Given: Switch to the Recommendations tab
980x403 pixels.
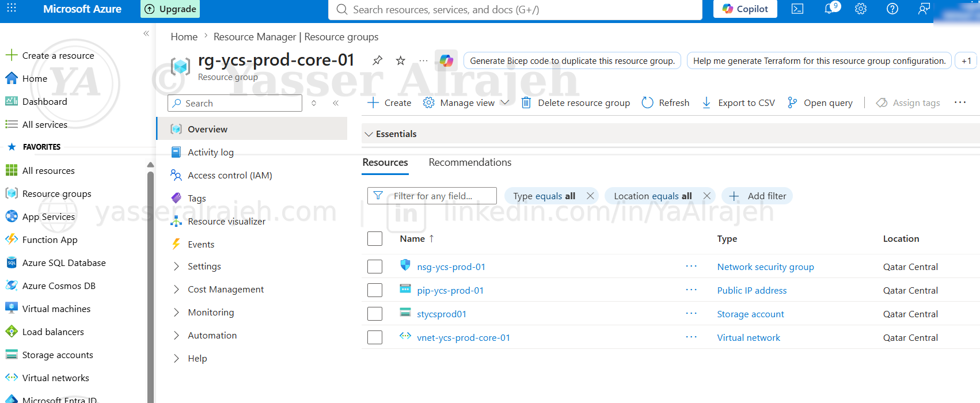Looking at the screenshot, I should tap(470, 162).
